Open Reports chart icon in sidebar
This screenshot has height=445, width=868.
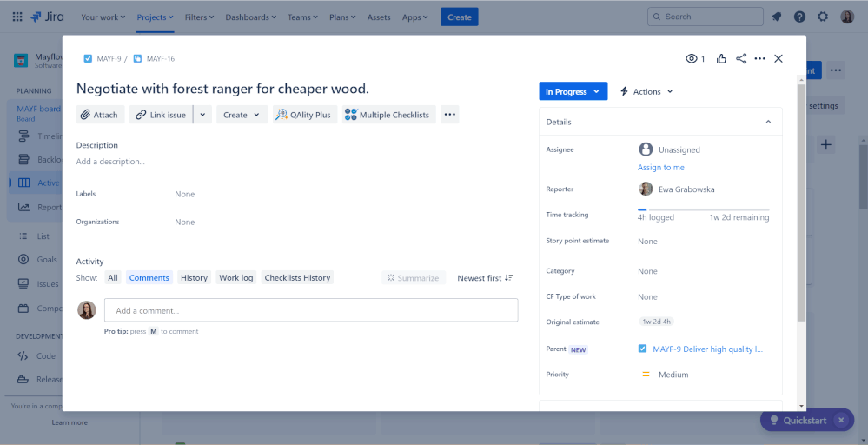(x=23, y=207)
